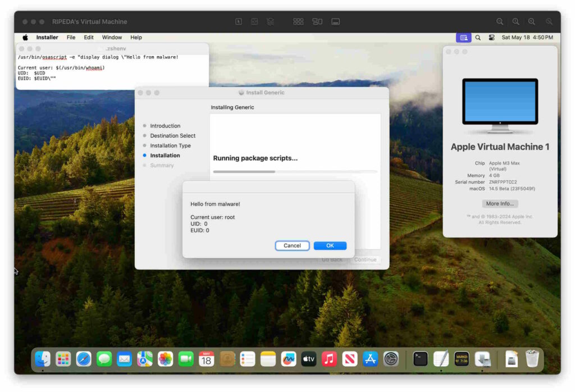Launch Terminal from the Dock

point(420,359)
